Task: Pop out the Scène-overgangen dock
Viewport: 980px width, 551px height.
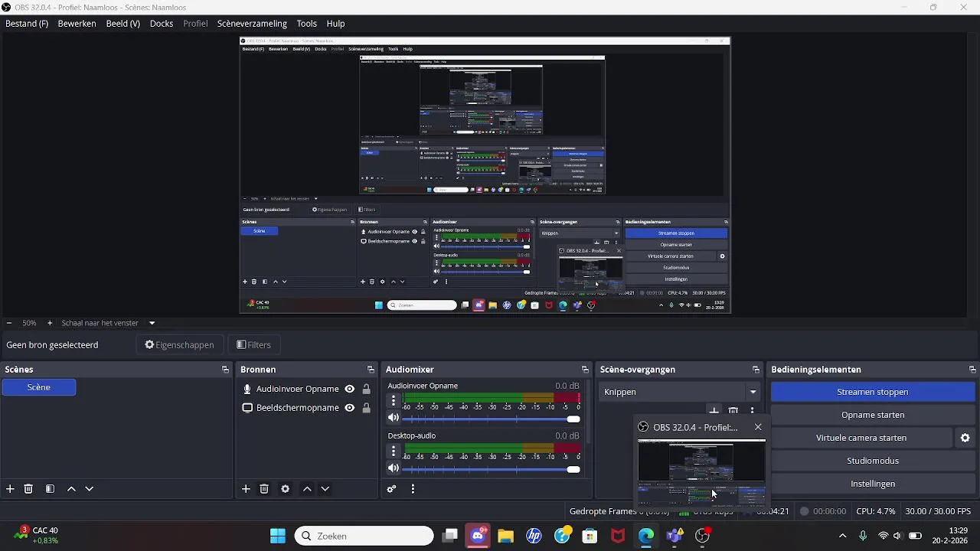Action: (x=756, y=370)
